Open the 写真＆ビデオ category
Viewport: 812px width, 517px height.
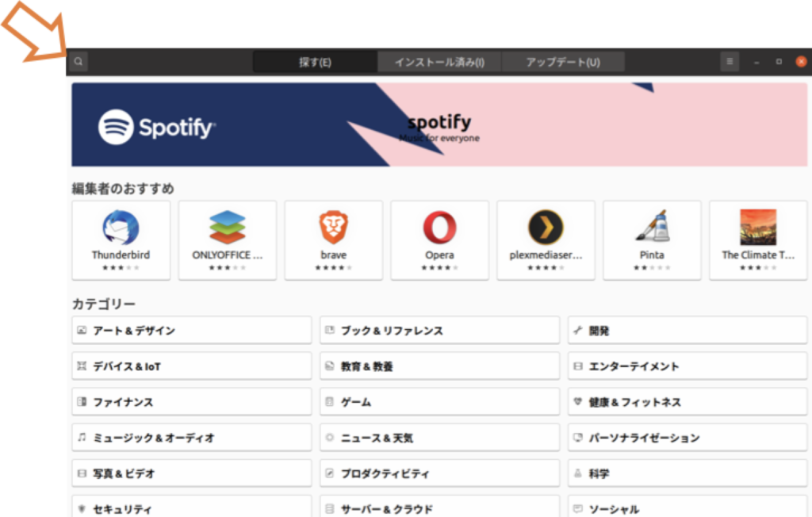[192, 473]
